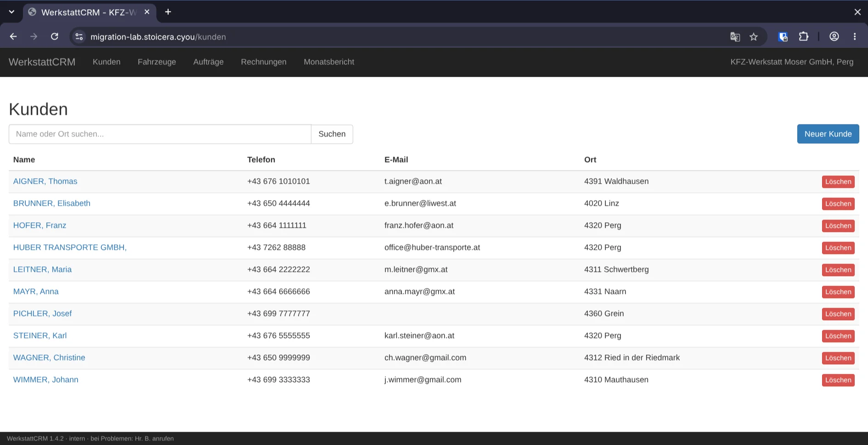Click the browser forward arrow
Screen dimensions: 868x445
pos(34,37)
